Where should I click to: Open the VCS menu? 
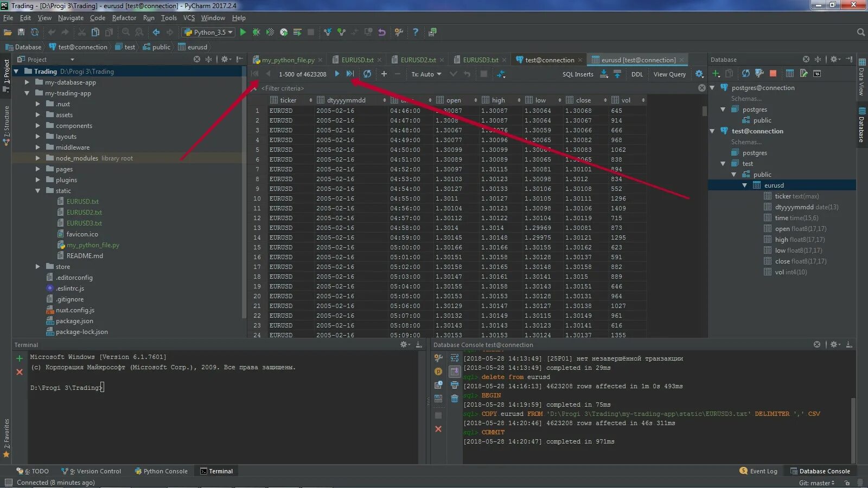tap(189, 18)
